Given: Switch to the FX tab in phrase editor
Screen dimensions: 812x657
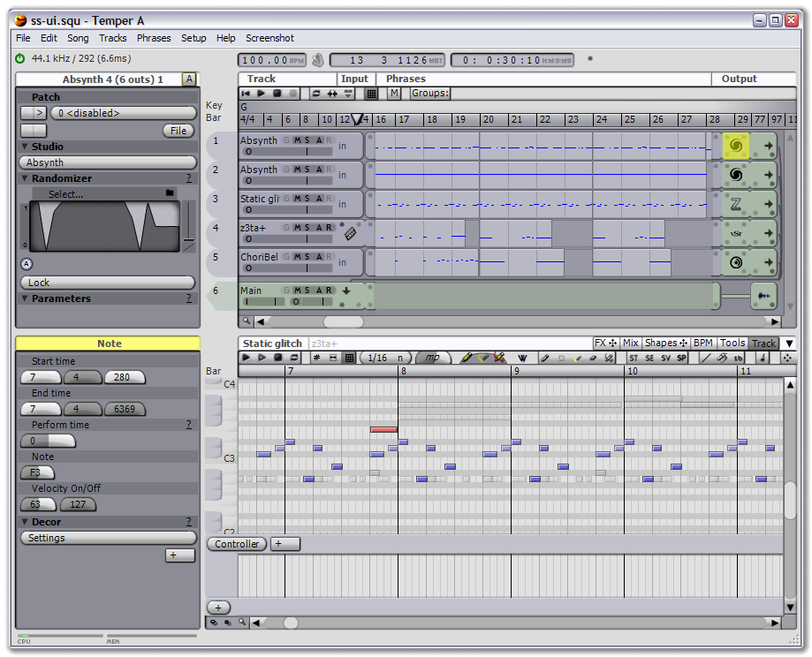Looking at the screenshot, I should [x=605, y=343].
